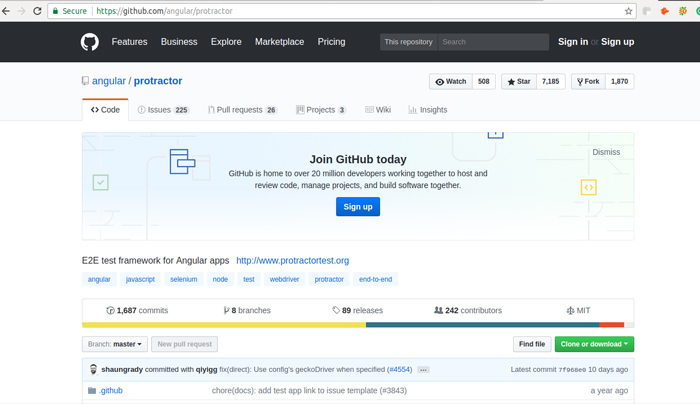Screen dimensions: 700x404
Task: Select the javascript topic tag
Action: [x=140, y=279]
